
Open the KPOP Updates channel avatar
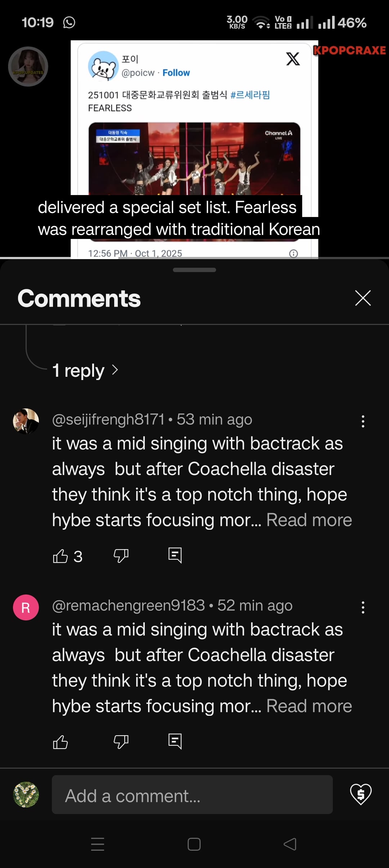tap(28, 67)
